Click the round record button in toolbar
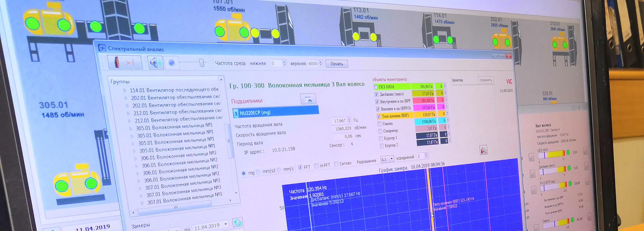This screenshot has height=231, width=644. [172, 63]
